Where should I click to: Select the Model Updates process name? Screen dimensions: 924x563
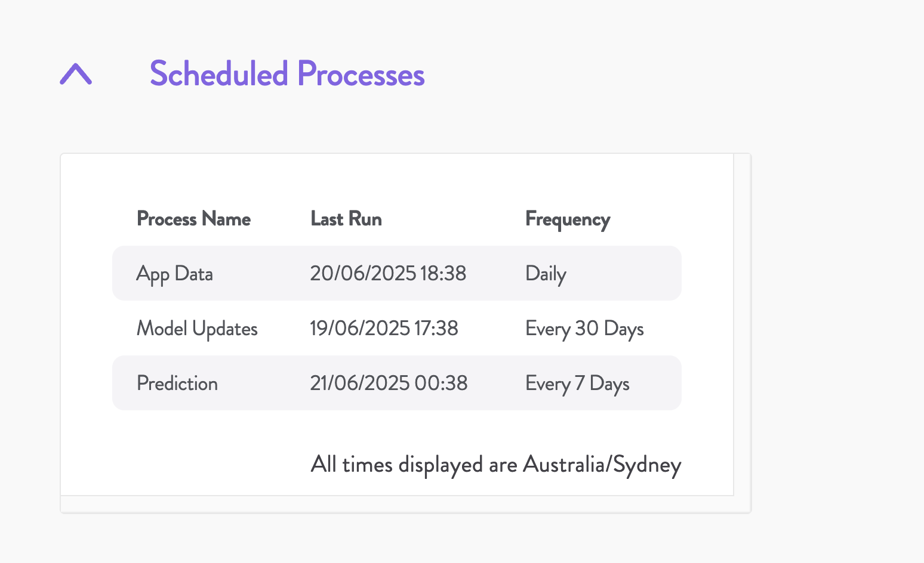tap(197, 329)
